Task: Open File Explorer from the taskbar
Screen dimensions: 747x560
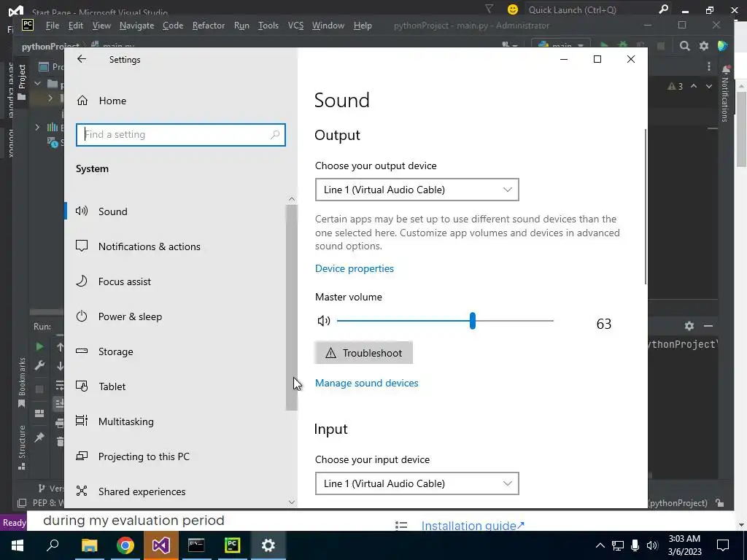Action: tap(89, 545)
